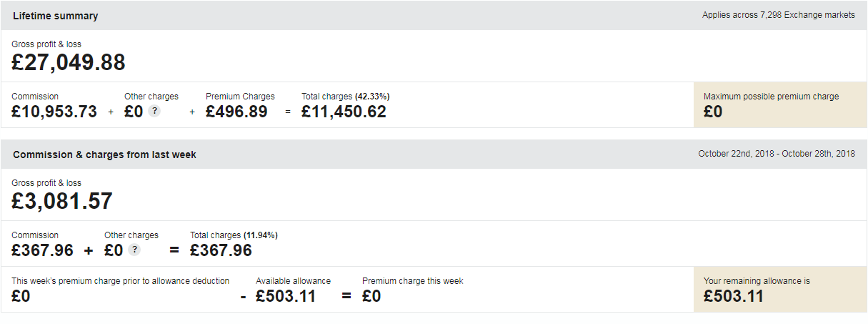Viewport: 868px width, 324px height.
Task: Click 'This week's premium charge prior to allowance' label
Action: 120,281
